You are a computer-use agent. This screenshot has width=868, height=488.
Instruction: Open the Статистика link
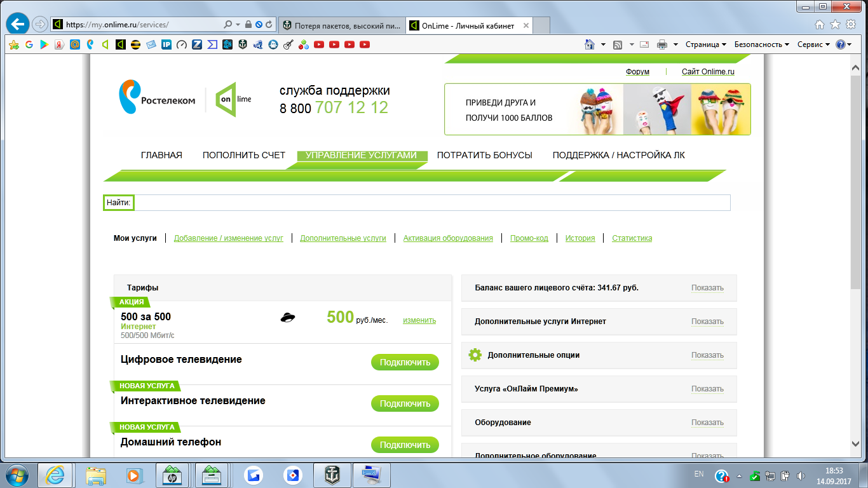[x=632, y=238]
